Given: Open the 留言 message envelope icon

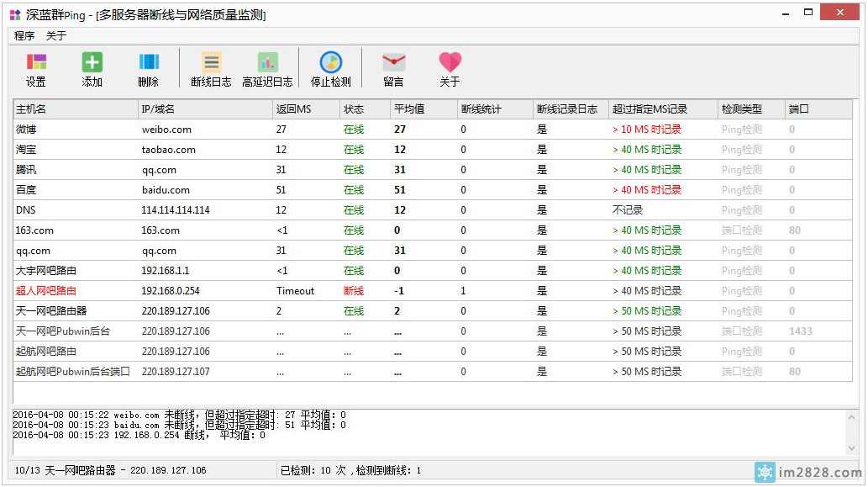Looking at the screenshot, I should tap(393, 69).
